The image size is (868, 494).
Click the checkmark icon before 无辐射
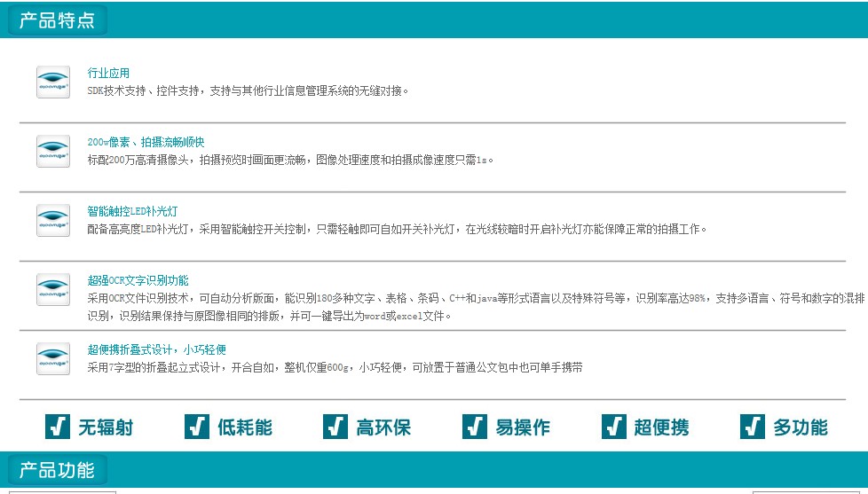click(x=58, y=427)
